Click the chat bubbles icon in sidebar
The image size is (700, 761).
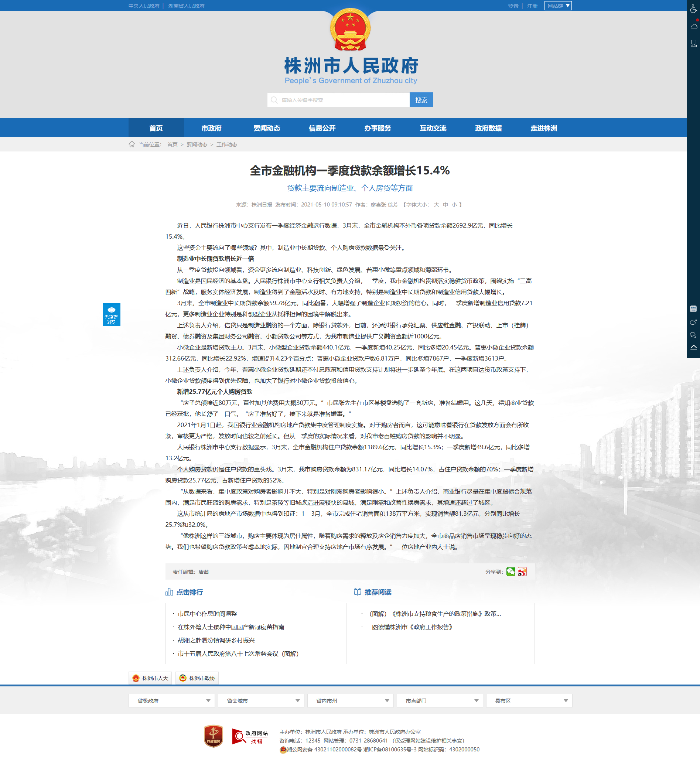[693, 335]
